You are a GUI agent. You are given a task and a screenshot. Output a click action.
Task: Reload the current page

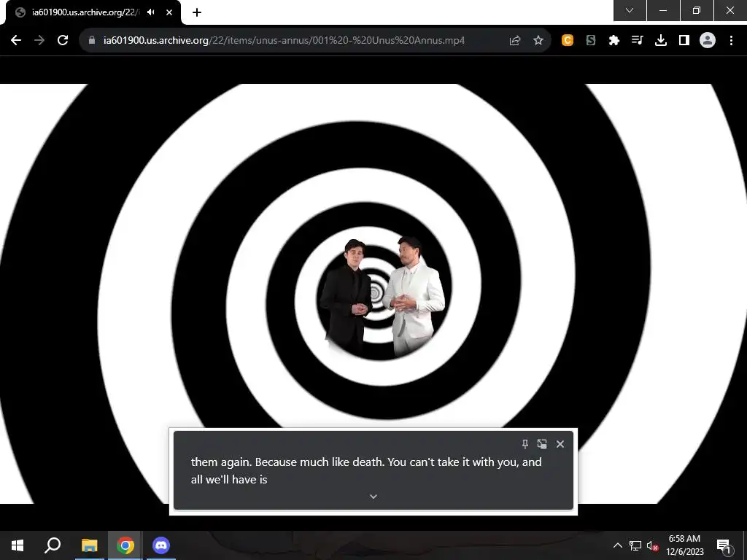[63, 41]
